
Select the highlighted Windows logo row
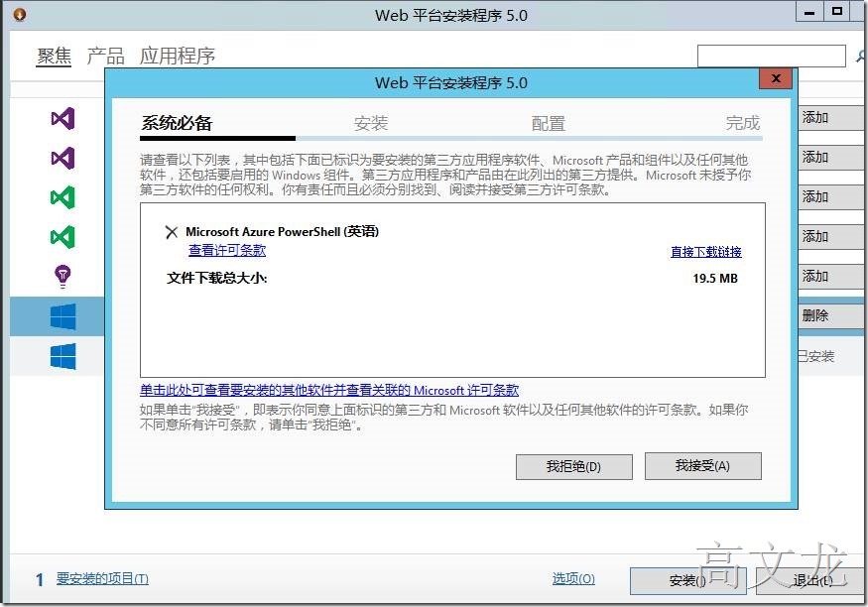point(57,316)
